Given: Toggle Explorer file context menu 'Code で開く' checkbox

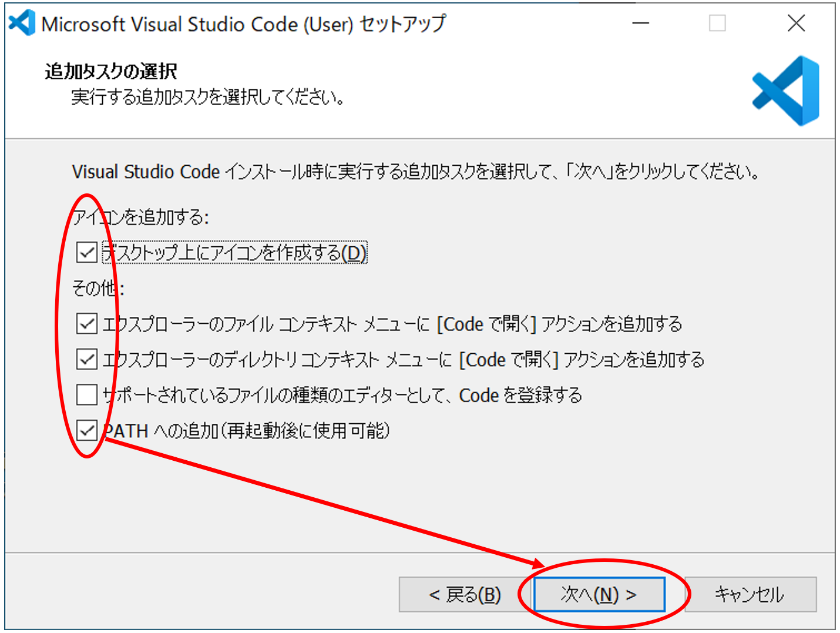Looking at the screenshot, I should 87,324.
